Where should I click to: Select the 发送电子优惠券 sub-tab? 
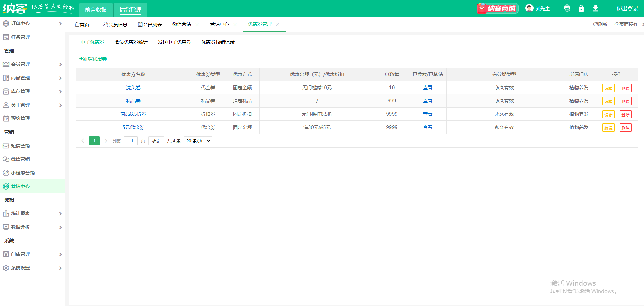pos(175,42)
